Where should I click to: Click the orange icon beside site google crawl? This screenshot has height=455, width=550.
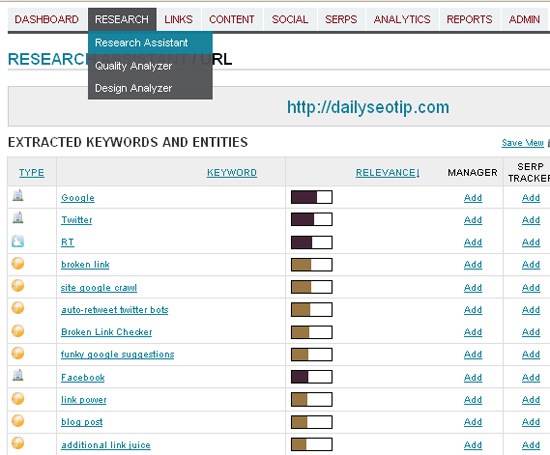coord(18,286)
